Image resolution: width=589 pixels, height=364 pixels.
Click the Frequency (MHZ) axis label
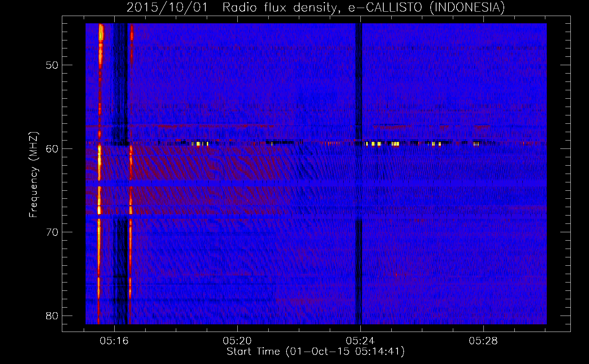pos(33,175)
